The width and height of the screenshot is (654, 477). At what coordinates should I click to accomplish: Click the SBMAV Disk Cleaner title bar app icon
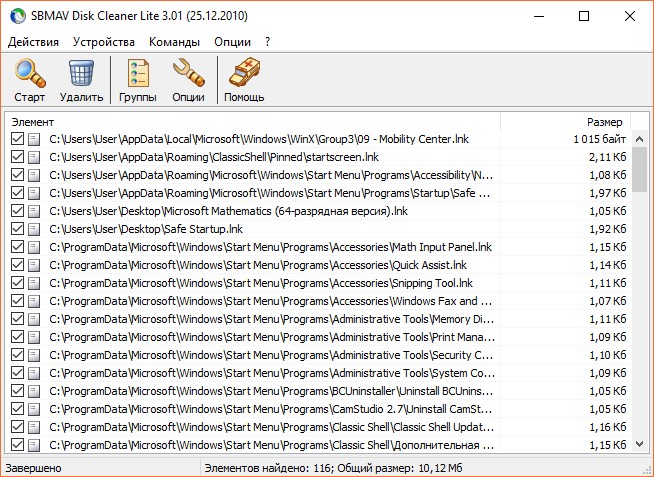coord(18,16)
